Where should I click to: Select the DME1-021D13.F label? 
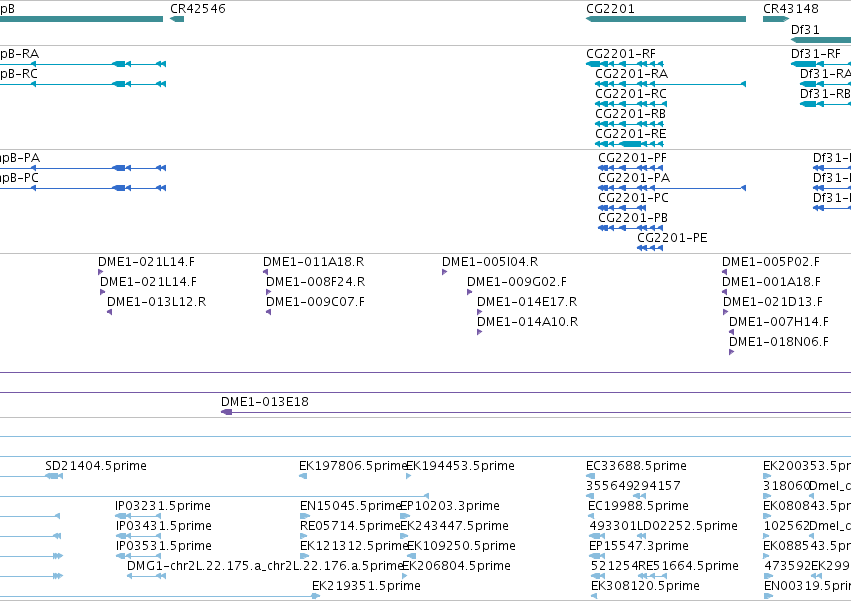pos(773,302)
